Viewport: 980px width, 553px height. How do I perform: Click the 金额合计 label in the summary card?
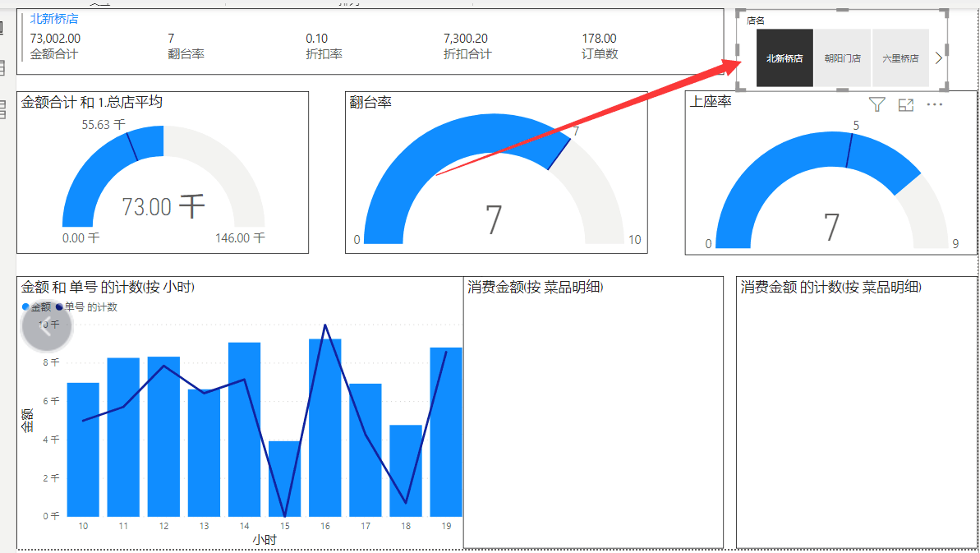(x=53, y=53)
